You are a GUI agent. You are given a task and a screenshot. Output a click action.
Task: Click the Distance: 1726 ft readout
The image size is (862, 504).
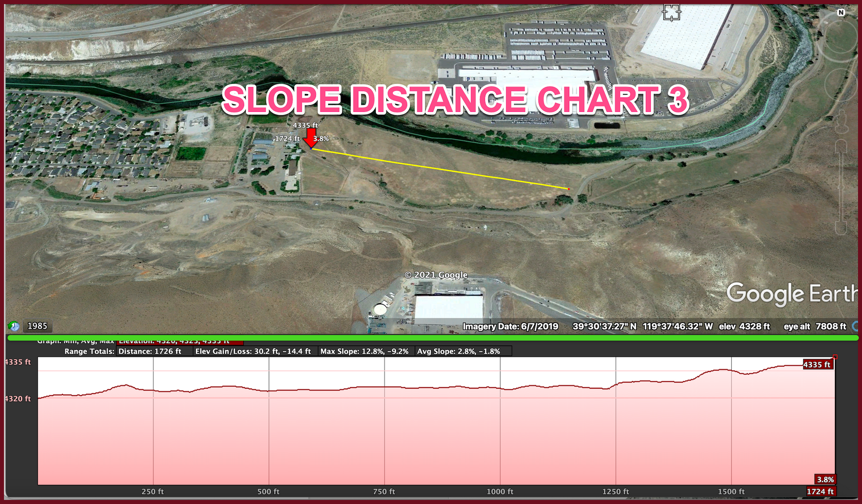tap(154, 351)
